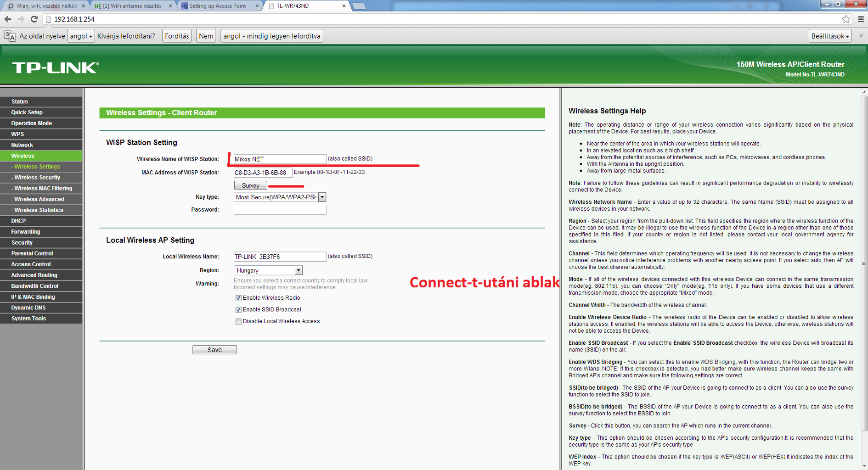Viewport: 868px width, 470px height.
Task: Open DHCP in the sidebar
Action: tap(41, 221)
